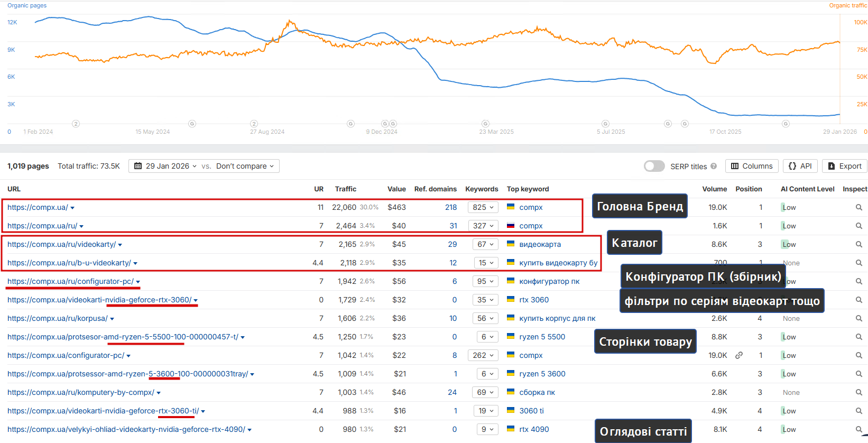This screenshot has height=443, width=868.
Task: Expand the 327 keywords dropdown
Action: click(x=483, y=226)
